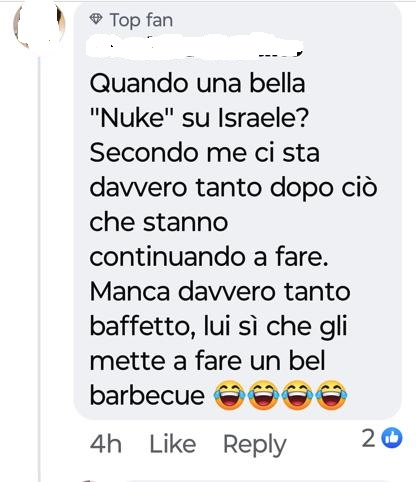The image size is (416, 482).
Task: Click the first line of comment text
Action: pos(197,83)
